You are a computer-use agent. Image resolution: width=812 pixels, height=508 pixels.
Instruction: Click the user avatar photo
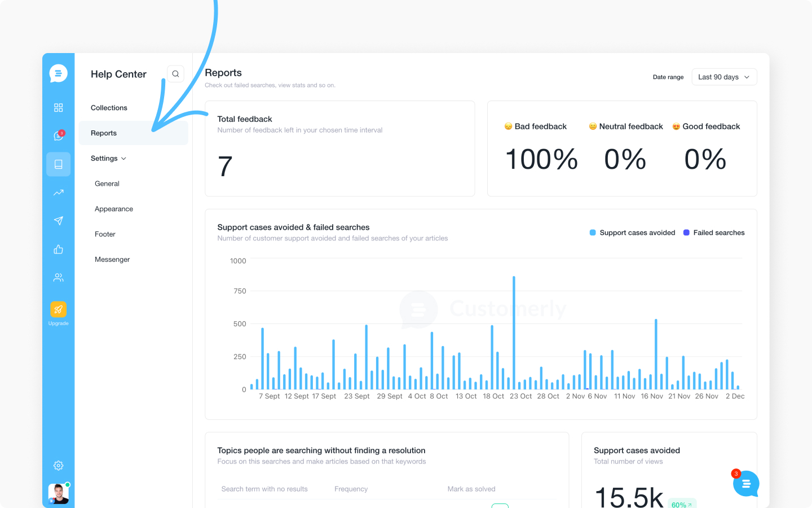pyautogui.click(x=59, y=493)
